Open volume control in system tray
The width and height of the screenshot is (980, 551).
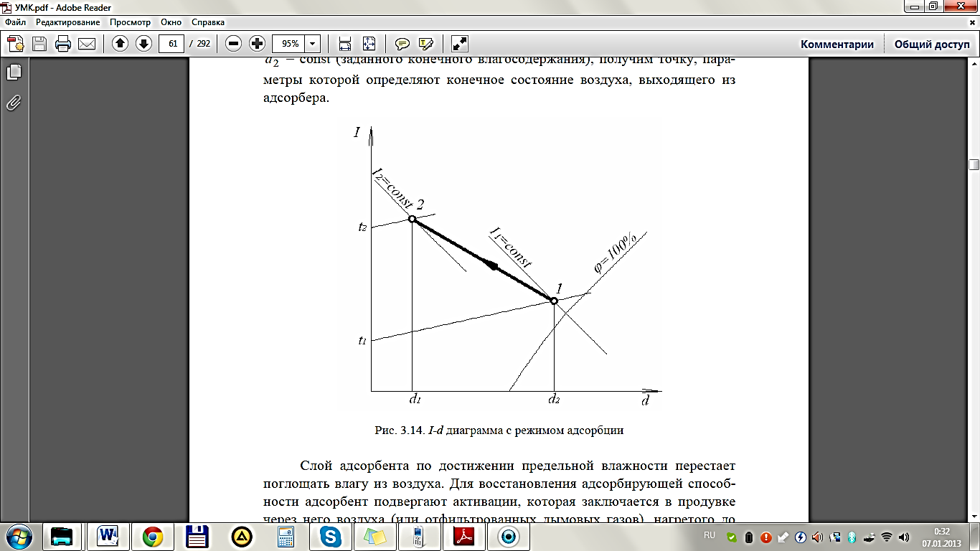(x=904, y=537)
